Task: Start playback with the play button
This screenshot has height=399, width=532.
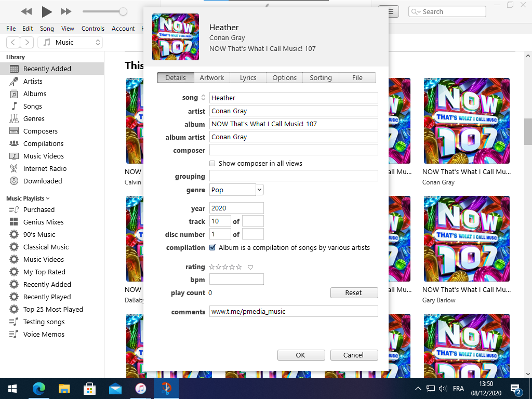Action: tap(46, 11)
